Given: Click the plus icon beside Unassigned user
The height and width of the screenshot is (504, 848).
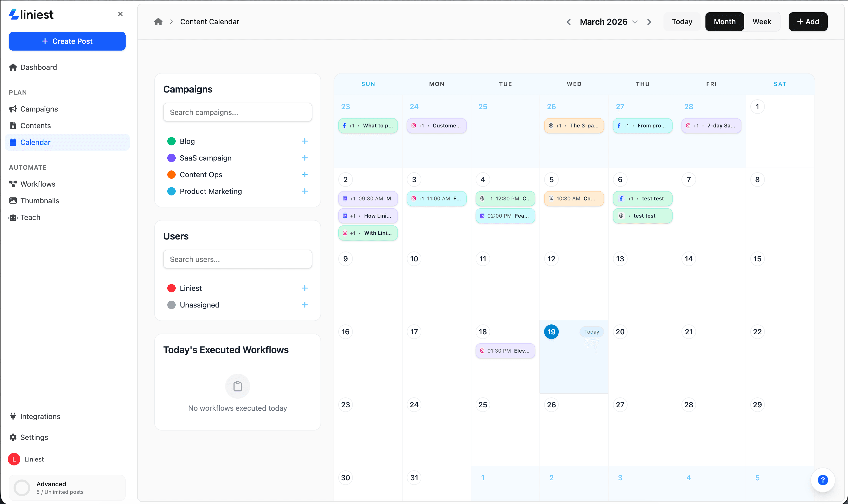Looking at the screenshot, I should (305, 305).
